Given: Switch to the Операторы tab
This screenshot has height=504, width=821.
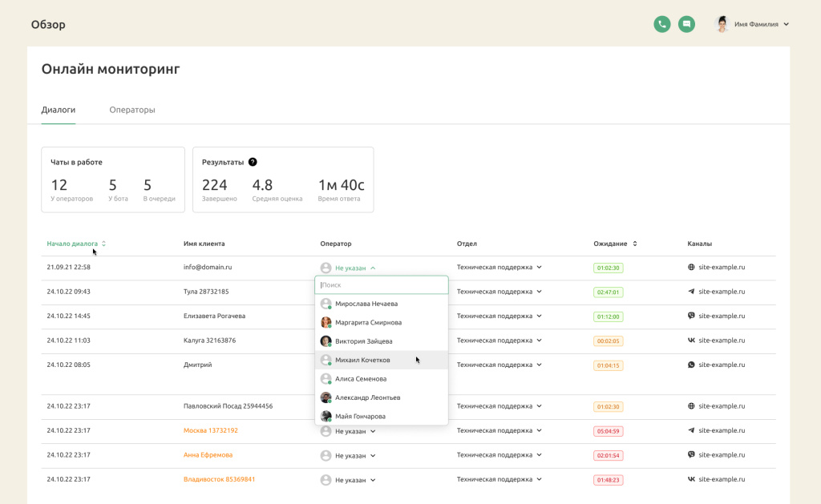Looking at the screenshot, I should (x=132, y=110).
